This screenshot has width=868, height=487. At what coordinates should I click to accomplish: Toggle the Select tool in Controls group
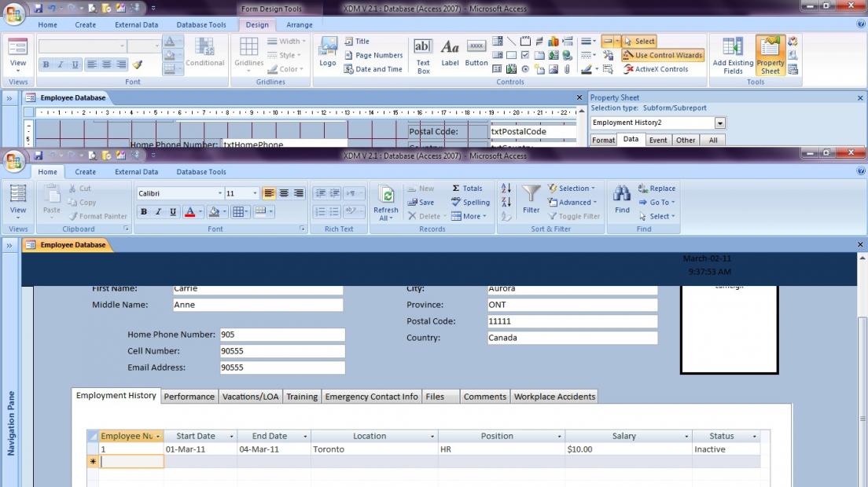click(x=639, y=41)
